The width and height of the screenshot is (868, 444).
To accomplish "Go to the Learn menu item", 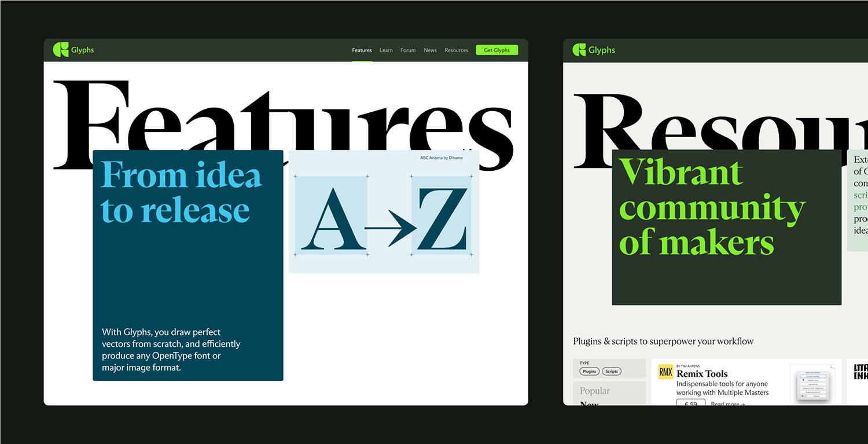I will click(x=386, y=50).
